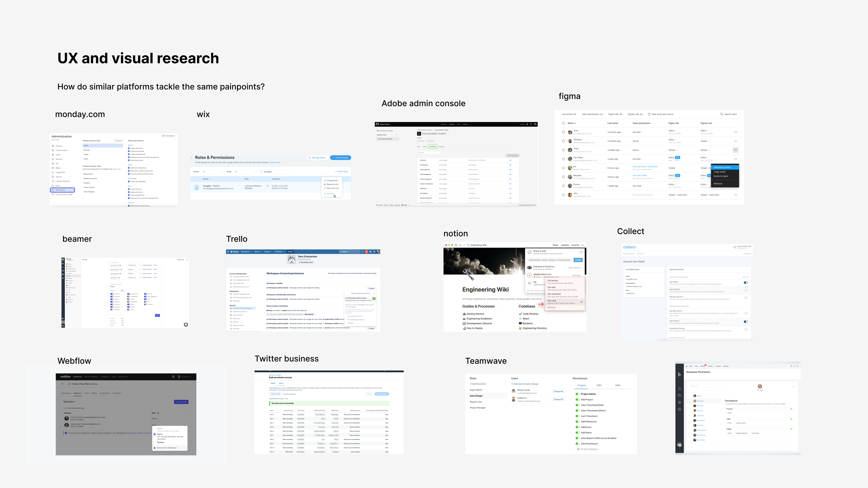This screenshot has width=868, height=488.
Task: Select the checkbox on Murphie's row
Action: coord(563,177)
